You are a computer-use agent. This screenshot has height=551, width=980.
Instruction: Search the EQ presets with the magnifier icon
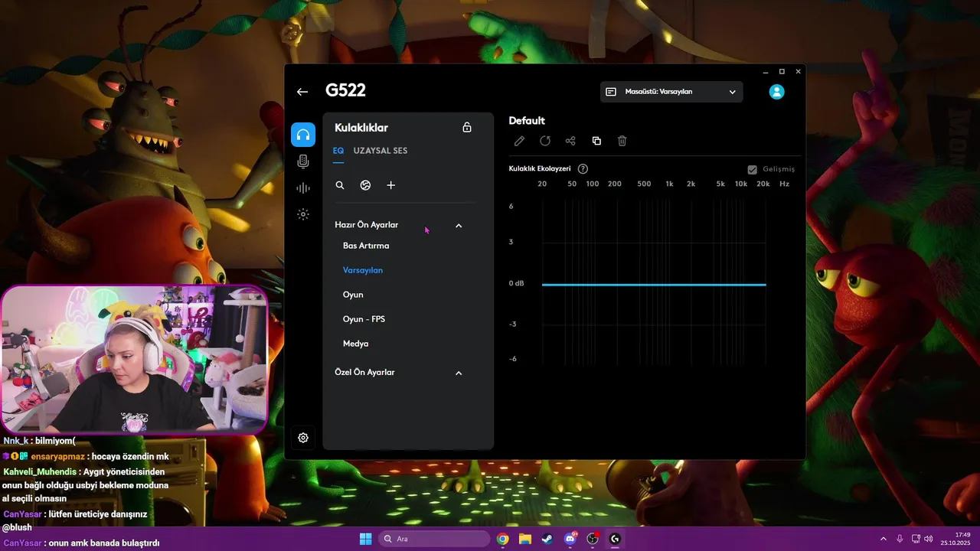pos(340,185)
